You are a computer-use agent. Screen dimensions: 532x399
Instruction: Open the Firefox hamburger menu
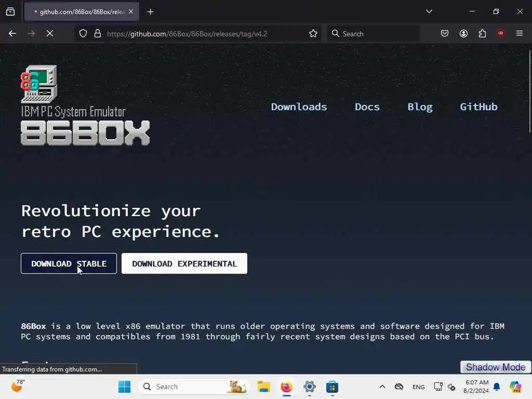pos(520,33)
